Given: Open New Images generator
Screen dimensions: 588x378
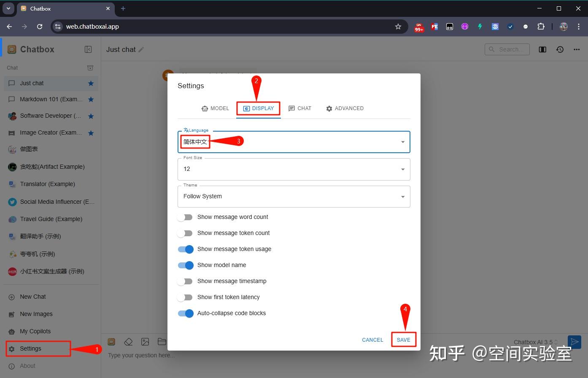Looking at the screenshot, I should (x=36, y=314).
